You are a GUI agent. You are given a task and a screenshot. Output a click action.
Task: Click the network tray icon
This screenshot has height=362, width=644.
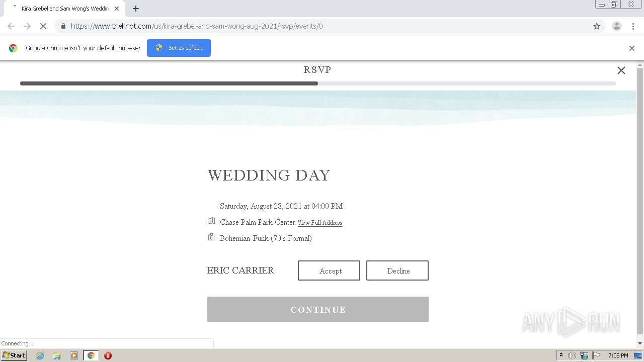[x=584, y=355]
